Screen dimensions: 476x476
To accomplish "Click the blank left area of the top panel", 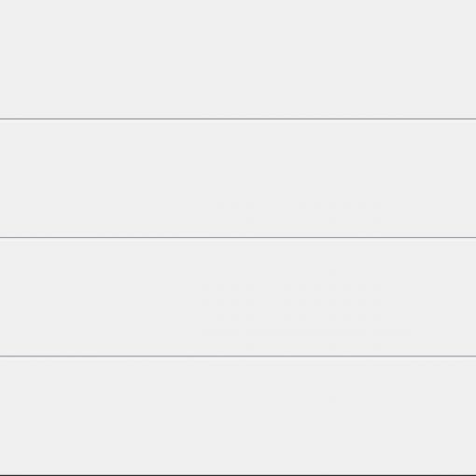I will click(93, 59).
